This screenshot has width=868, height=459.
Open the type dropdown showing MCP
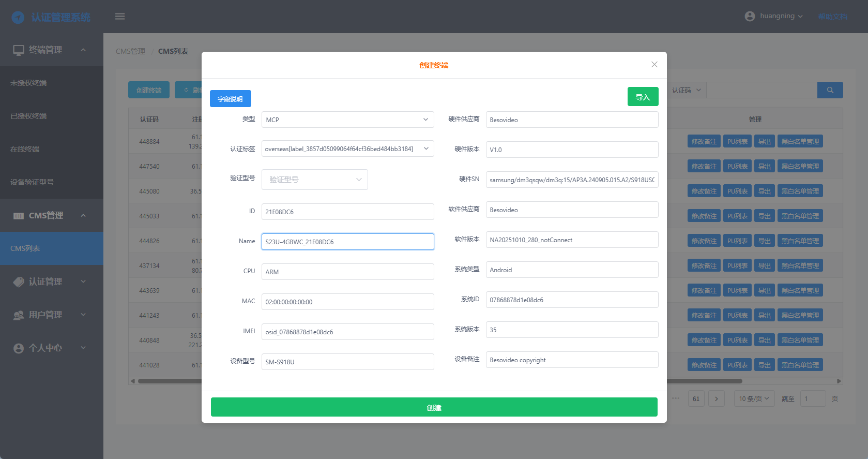coord(347,120)
